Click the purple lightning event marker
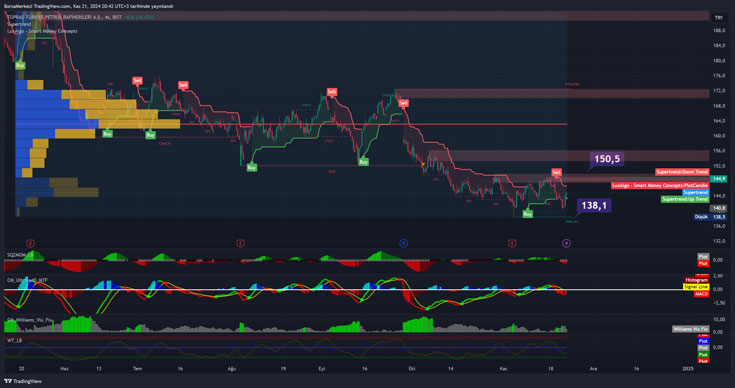 (x=566, y=243)
